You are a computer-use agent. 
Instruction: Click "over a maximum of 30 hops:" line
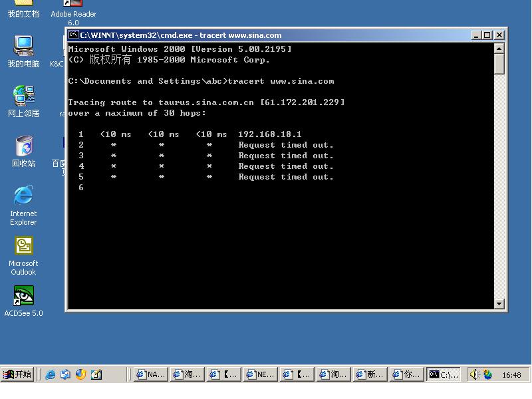[x=137, y=113]
